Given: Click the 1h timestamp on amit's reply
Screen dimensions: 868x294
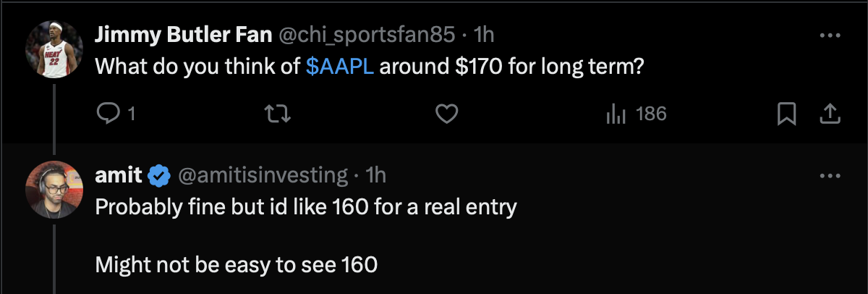Looking at the screenshot, I should [x=376, y=175].
